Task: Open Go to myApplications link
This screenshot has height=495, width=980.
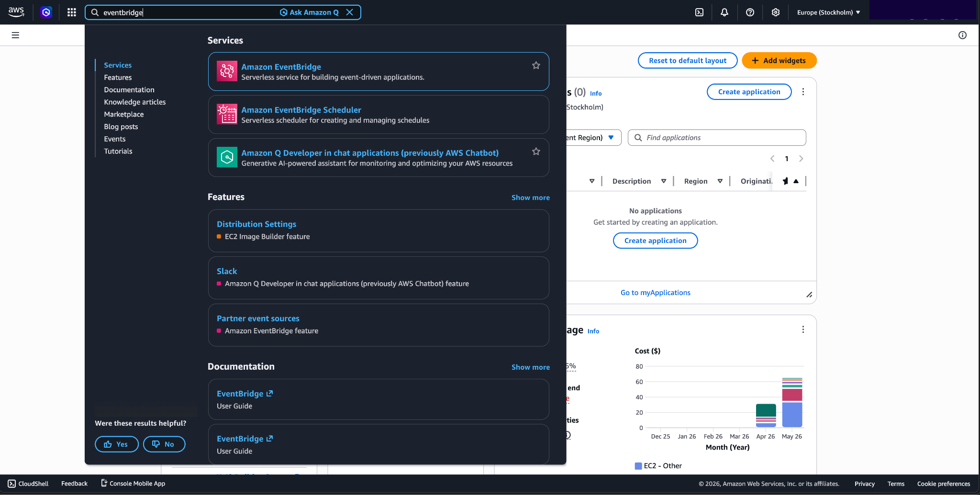Action: click(656, 293)
